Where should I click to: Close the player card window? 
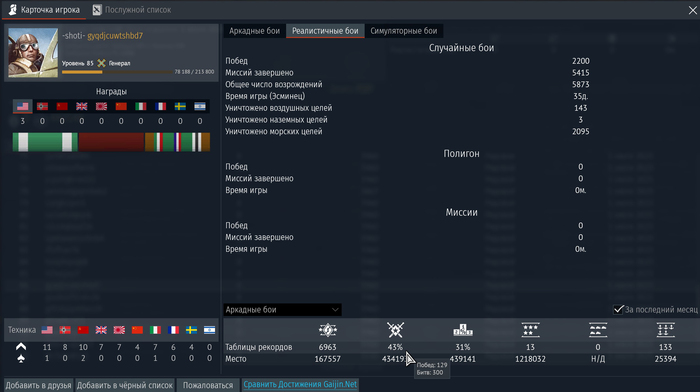(692, 10)
